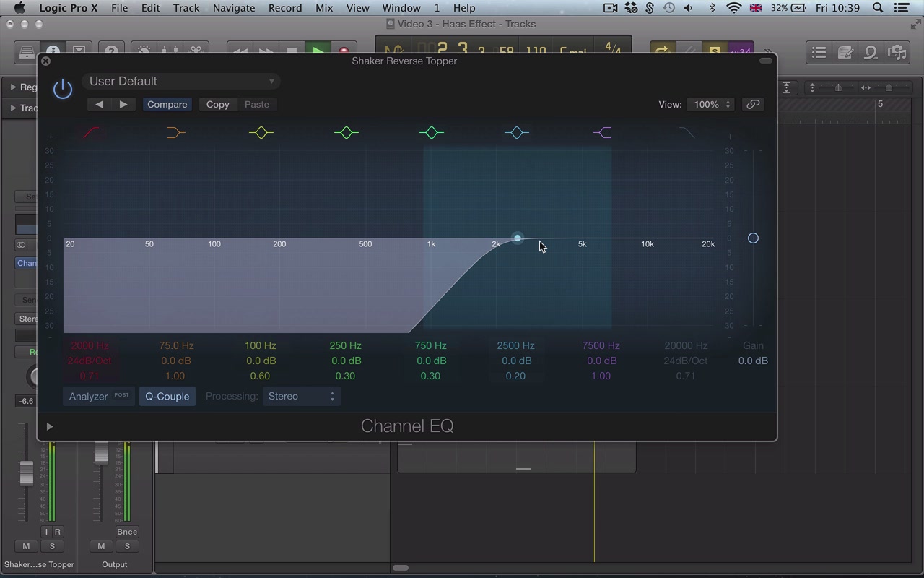
Task: Click the Bnce button on Output strip
Action: tap(127, 532)
